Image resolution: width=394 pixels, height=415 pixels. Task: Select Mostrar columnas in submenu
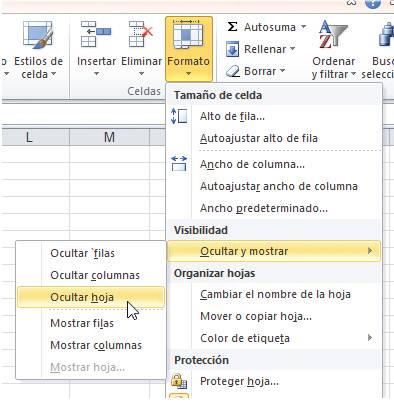point(91,345)
